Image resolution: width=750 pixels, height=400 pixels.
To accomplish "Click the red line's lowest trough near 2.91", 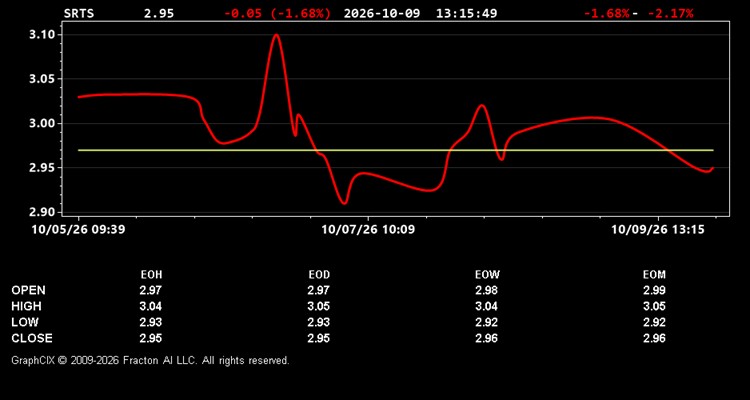I will 344,202.
